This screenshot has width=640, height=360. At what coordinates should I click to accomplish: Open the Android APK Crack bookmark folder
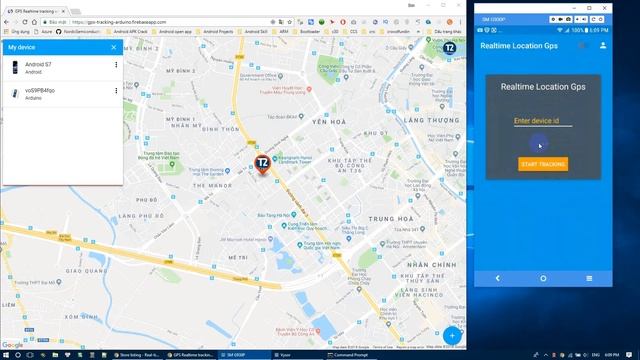127,31
